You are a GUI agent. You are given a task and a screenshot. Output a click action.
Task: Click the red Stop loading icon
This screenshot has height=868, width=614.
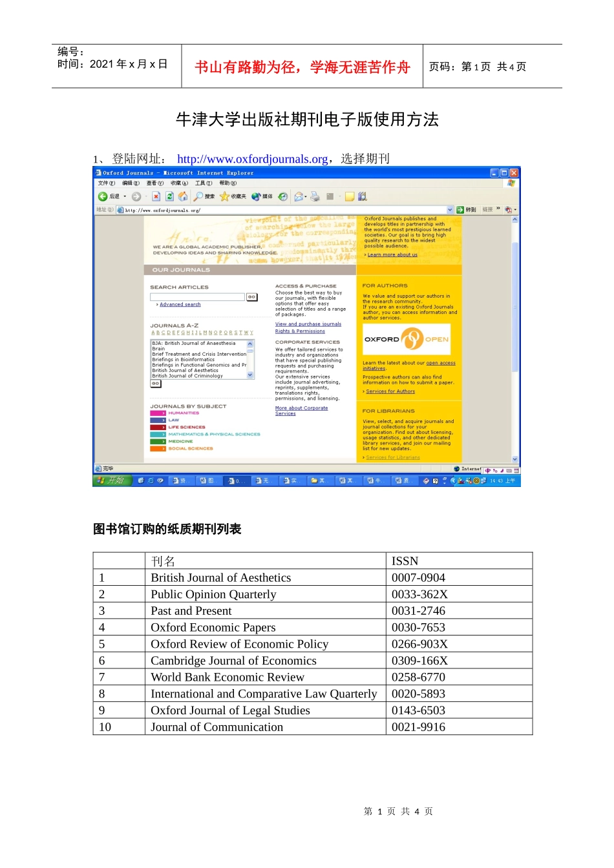point(156,196)
